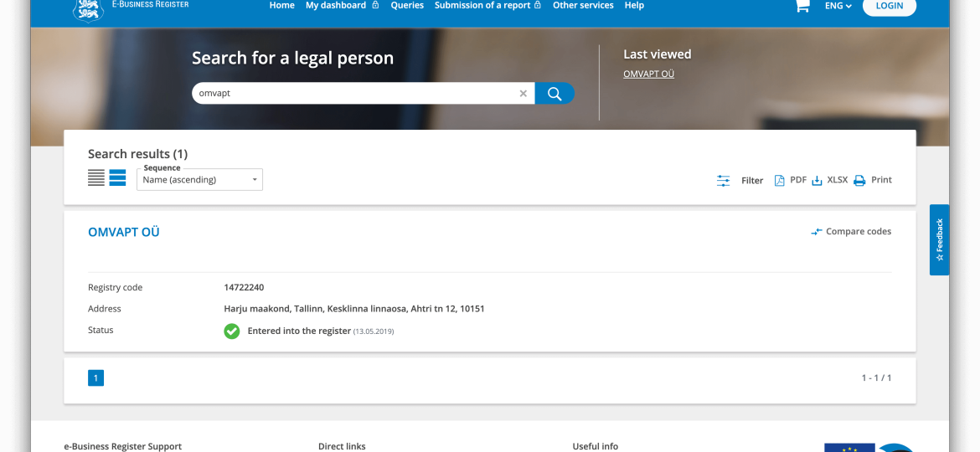
Task: Open the shopping cart icon
Action: 802,6
